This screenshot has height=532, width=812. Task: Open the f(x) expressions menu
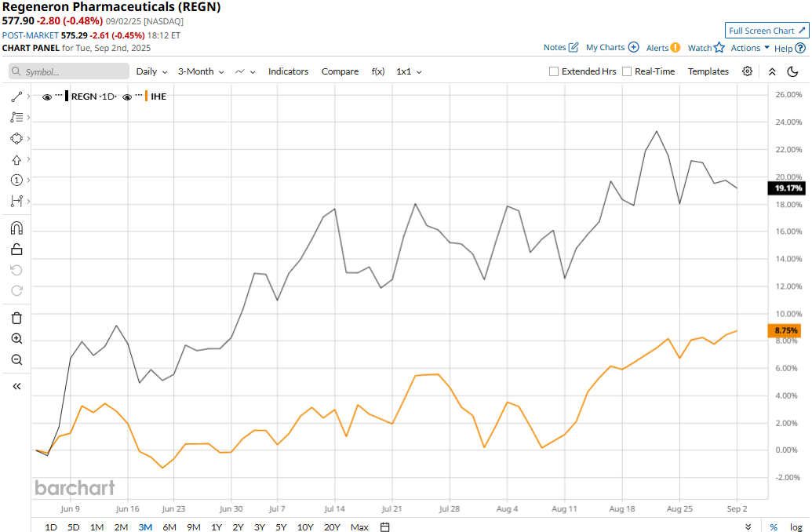pyautogui.click(x=378, y=71)
